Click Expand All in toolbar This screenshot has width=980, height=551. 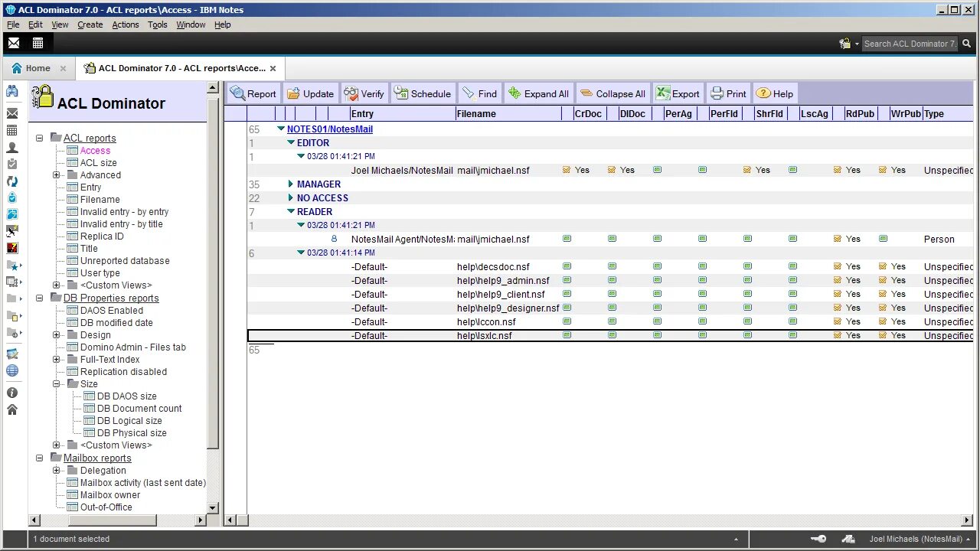(x=538, y=94)
